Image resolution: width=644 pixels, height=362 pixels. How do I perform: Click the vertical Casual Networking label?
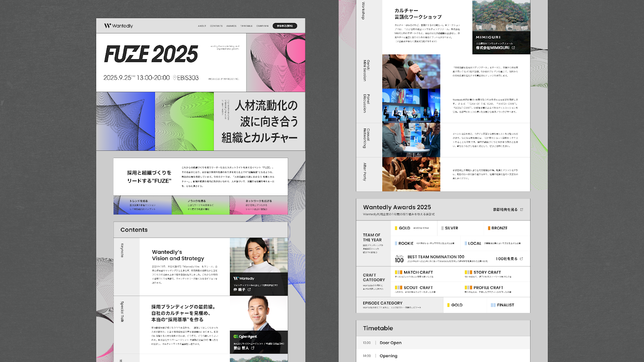click(366, 138)
